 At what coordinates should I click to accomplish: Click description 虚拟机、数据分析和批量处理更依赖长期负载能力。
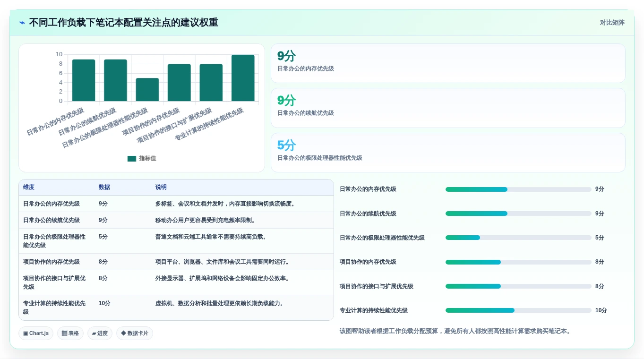(220, 304)
